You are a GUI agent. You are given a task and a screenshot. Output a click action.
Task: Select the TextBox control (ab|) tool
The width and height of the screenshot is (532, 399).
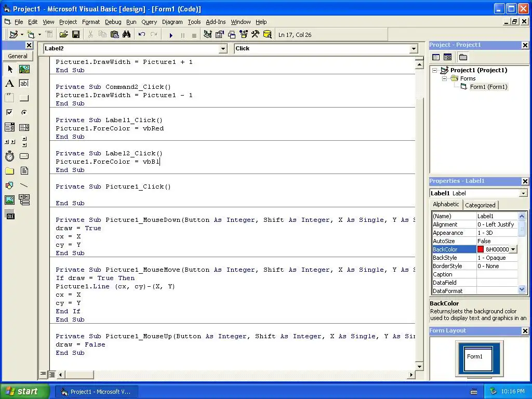point(24,84)
